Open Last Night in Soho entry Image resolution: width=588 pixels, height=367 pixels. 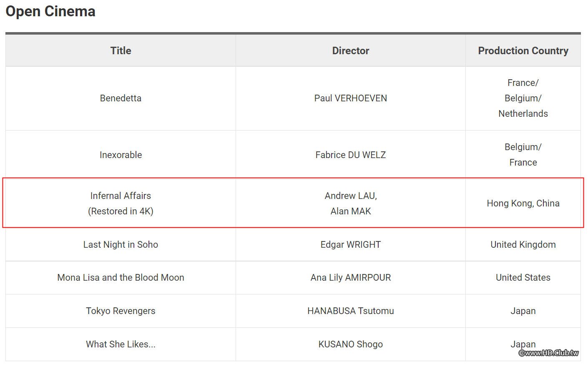coord(121,244)
